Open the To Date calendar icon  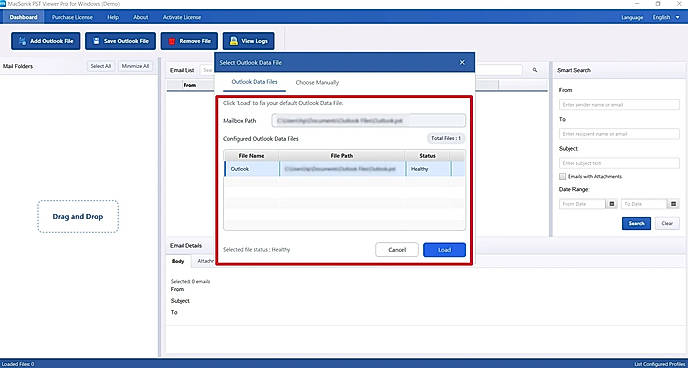click(x=674, y=204)
